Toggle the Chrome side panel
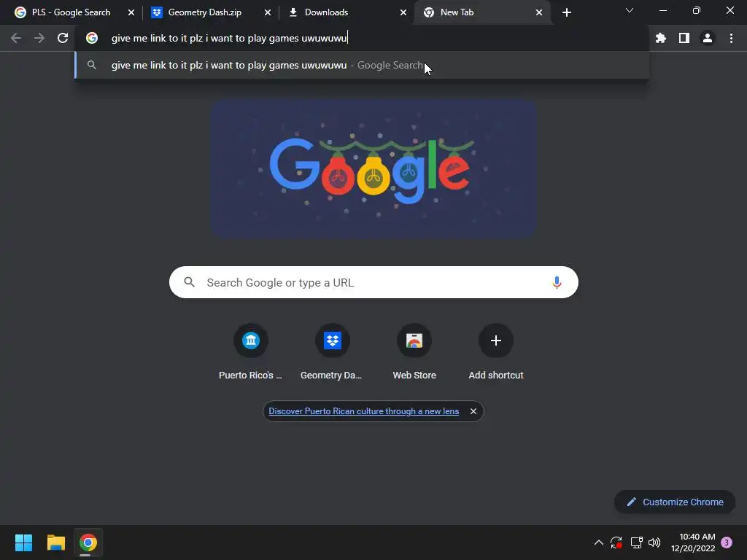Viewport: 747px width, 560px height. [684, 38]
